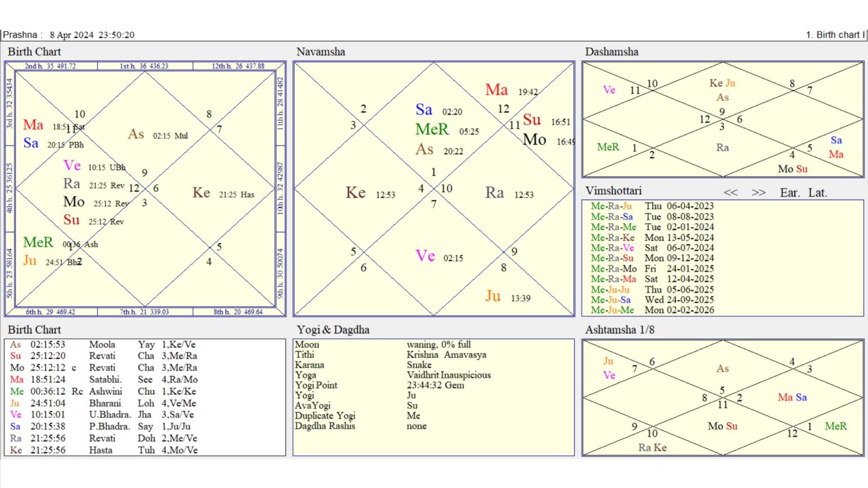Viewport: 868px width, 488px height.
Task: Click the '1. Birth chart I' label
Action: tap(836, 34)
